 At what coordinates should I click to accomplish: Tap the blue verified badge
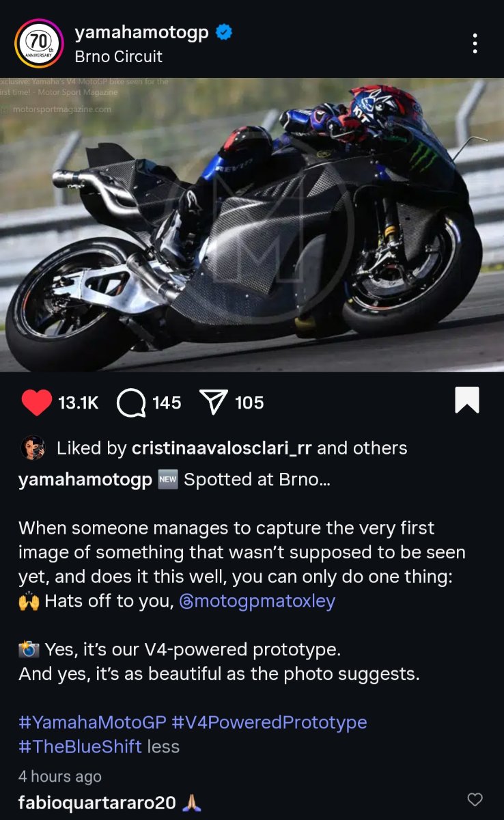pyautogui.click(x=224, y=32)
